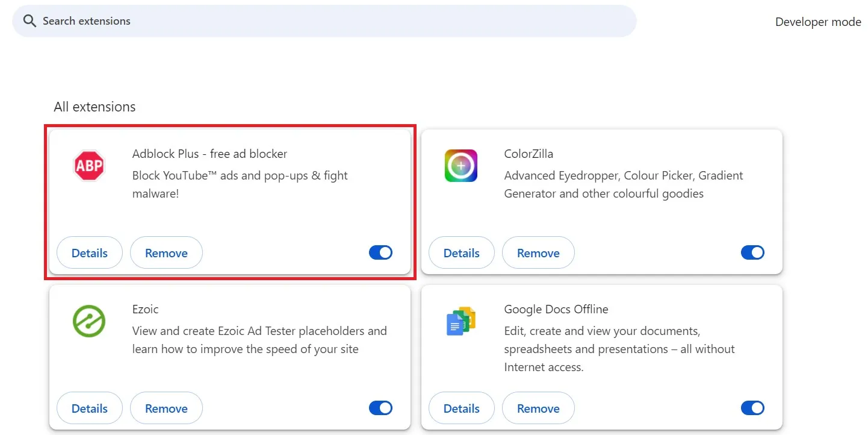
Task: Remove the ColorZilla extension
Action: click(x=538, y=253)
